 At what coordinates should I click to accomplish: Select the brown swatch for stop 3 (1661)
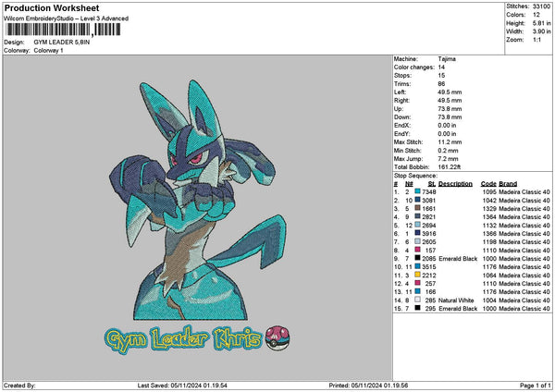coord(418,208)
